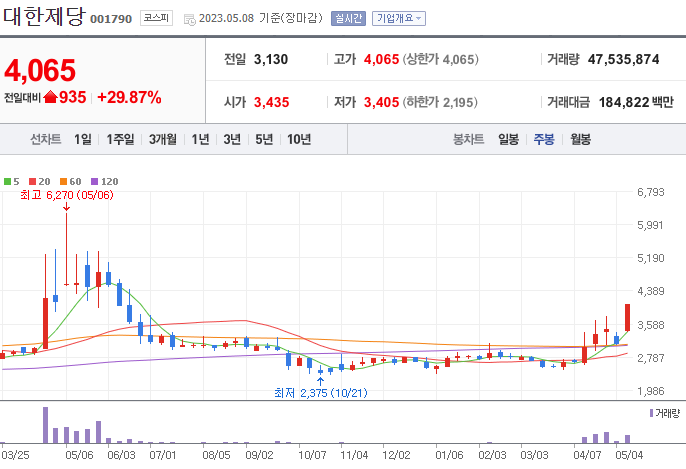
Task: Click the 저가 value 3,405
Action: [x=381, y=102]
